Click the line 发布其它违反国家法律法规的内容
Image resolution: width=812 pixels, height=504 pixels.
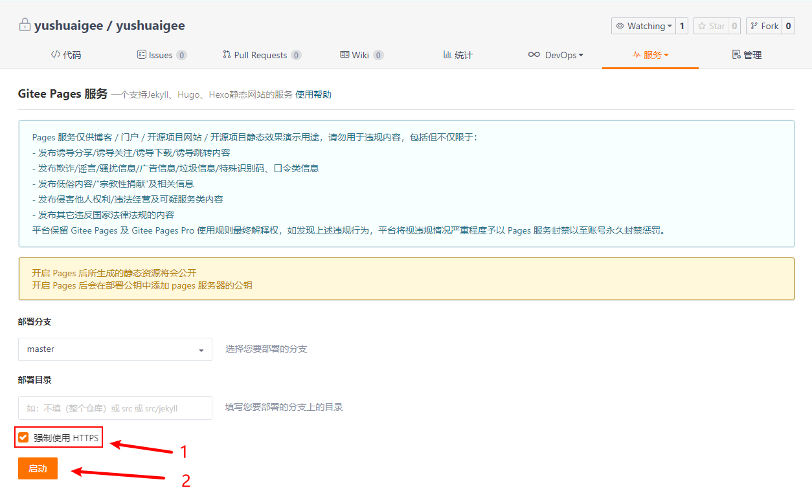(x=103, y=215)
